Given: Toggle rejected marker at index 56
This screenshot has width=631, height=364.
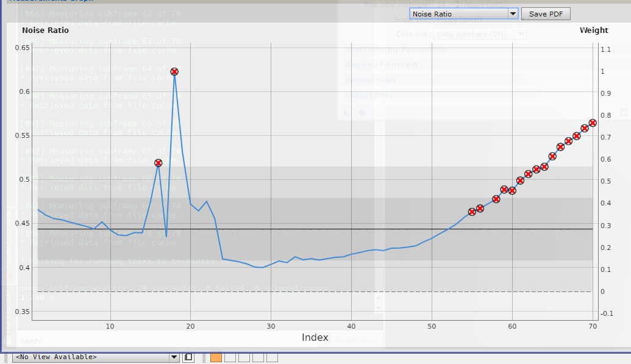Looking at the screenshot, I should click(x=480, y=209).
